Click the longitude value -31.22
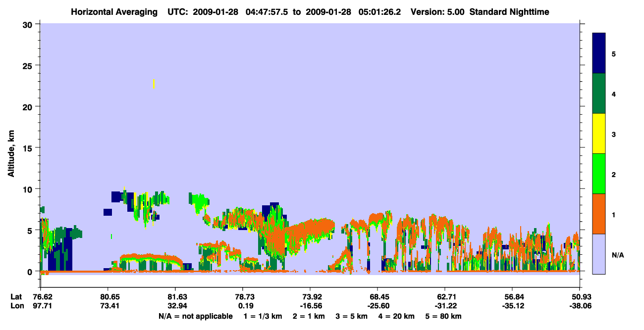Image resolution: width=644 pixels, height=330 pixels. click(x=445, y=305)
